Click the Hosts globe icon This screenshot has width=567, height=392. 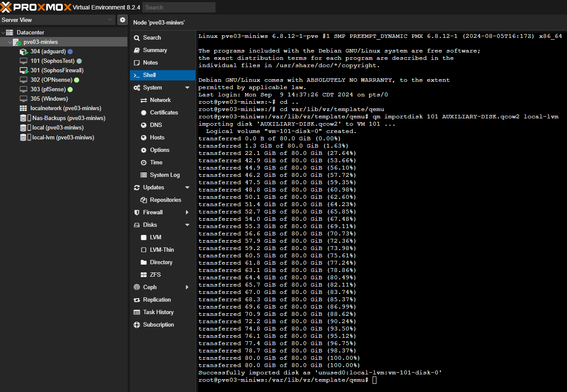click(x=144, y=138)
